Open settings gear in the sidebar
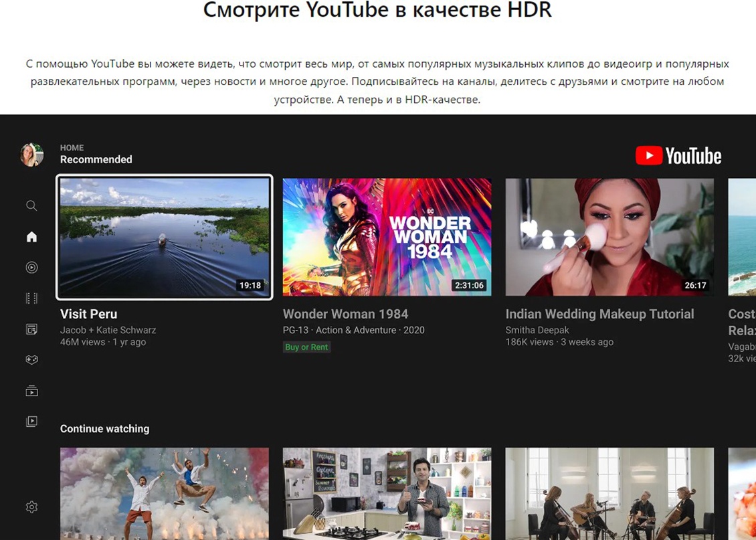The height and width of the screenshot is (540, 756). [x=31, y=507]
